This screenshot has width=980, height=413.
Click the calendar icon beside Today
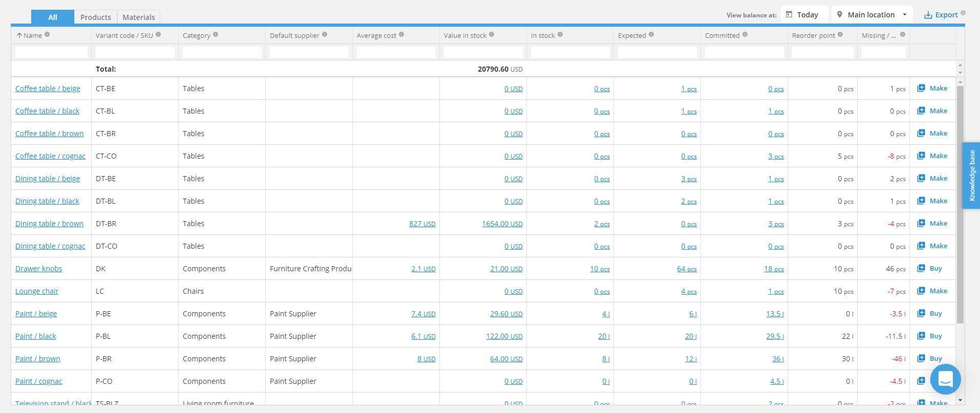pyautogui.click(x=789, y=14)
